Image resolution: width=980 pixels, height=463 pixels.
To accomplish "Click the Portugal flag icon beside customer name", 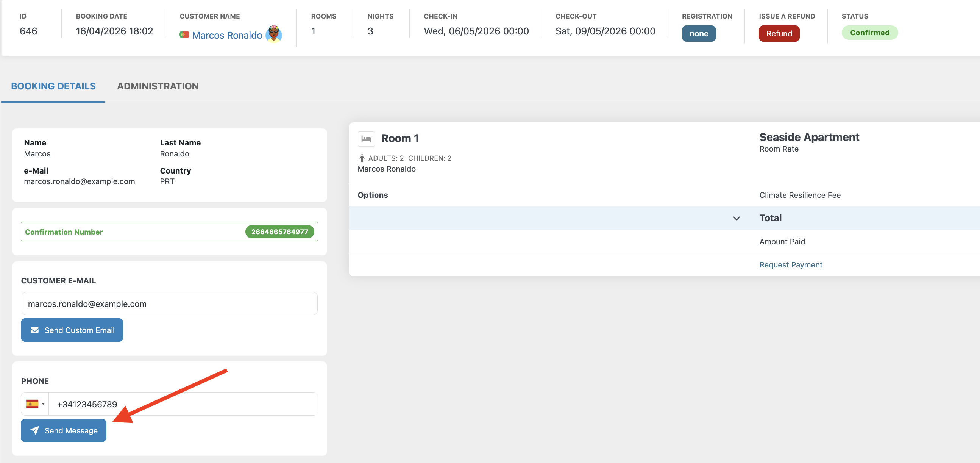I will pos(184,34).
